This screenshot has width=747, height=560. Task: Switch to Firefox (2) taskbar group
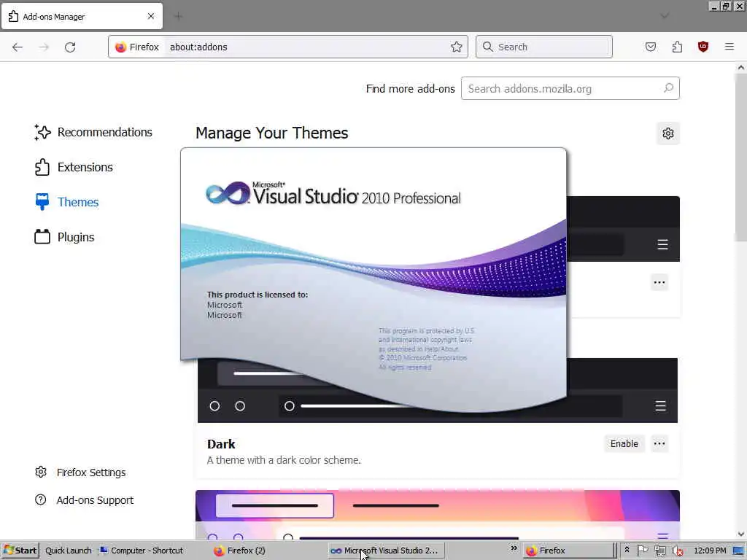click(x=239, y=551)
